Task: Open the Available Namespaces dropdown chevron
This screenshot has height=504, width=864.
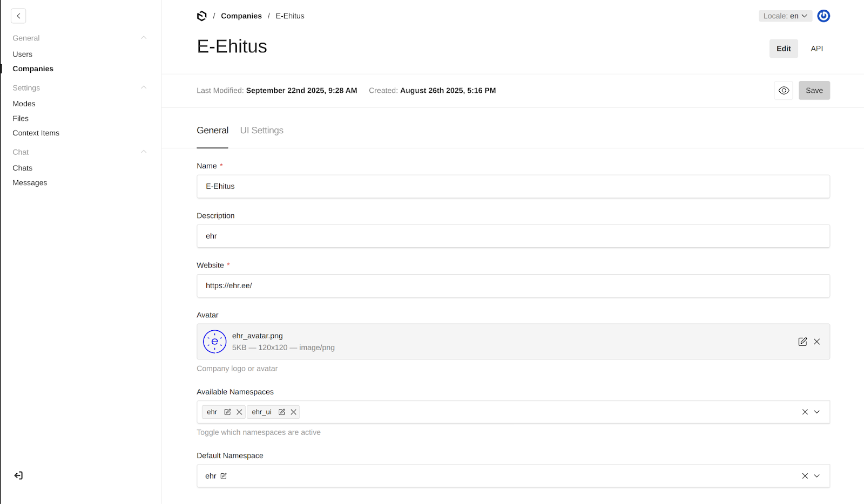Action: tap(817, 412)
